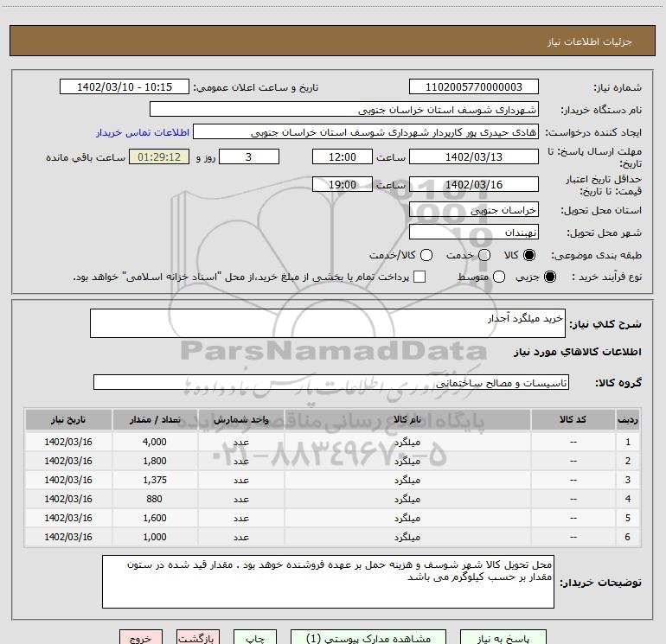666x644 pixels.
Task: Click the کد کالا column header
Action: tap(573, 420)
